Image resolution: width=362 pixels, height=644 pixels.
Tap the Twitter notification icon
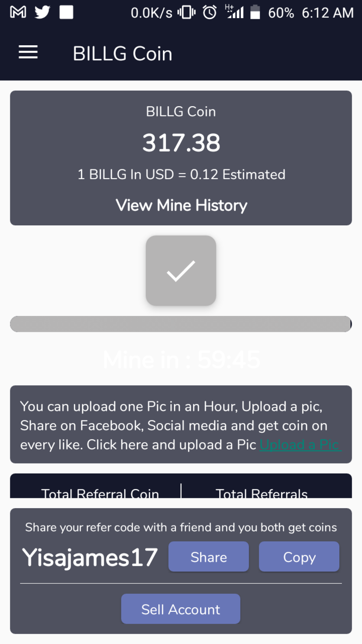42,12
